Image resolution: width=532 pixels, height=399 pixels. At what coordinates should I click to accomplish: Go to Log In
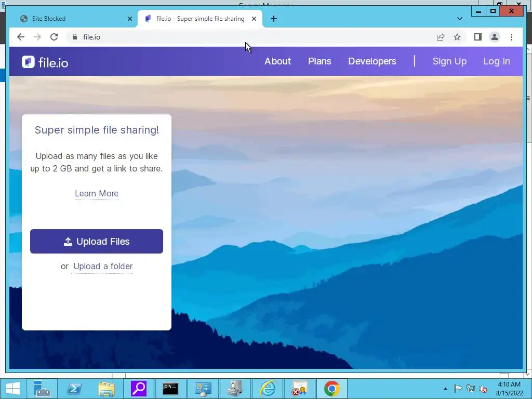[x=496, y=61]
